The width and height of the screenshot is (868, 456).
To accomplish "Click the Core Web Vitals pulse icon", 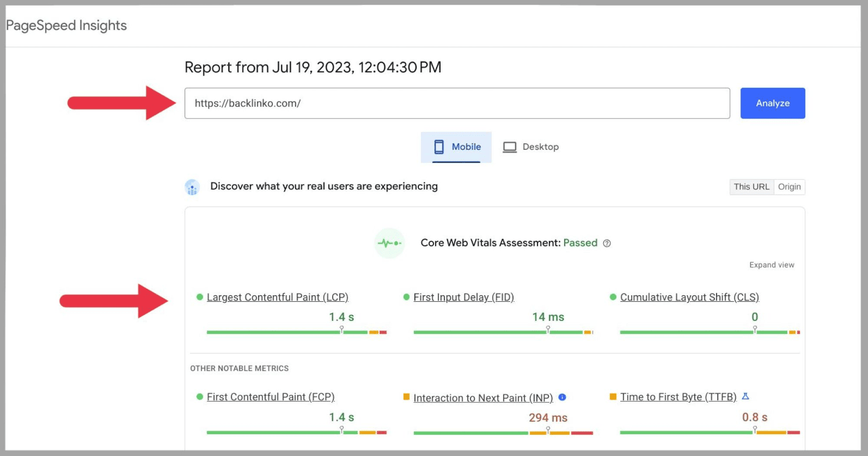I will point(390,243).
